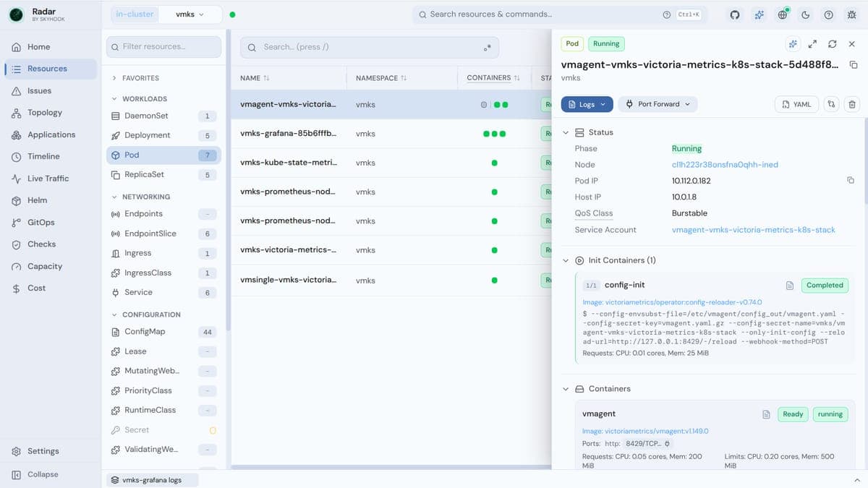The width and height of the screenshot is (868, 488).
Task: Select Ingress resource type
Action: click(163, 253)
